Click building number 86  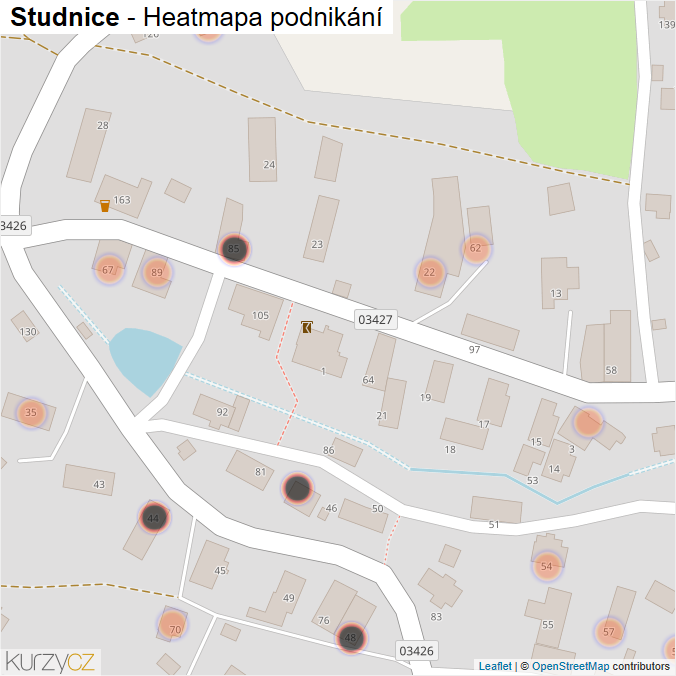329,451
